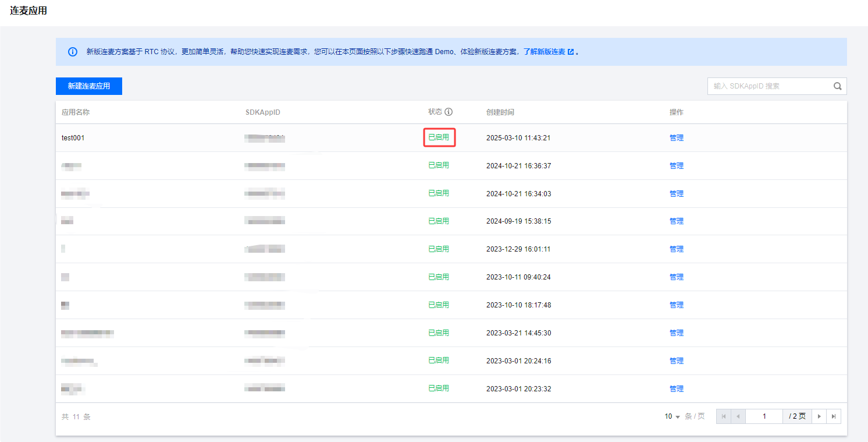
Task: Click 管理 for 2023-12-29 16:01:11 row
Action: coord(676,249)
